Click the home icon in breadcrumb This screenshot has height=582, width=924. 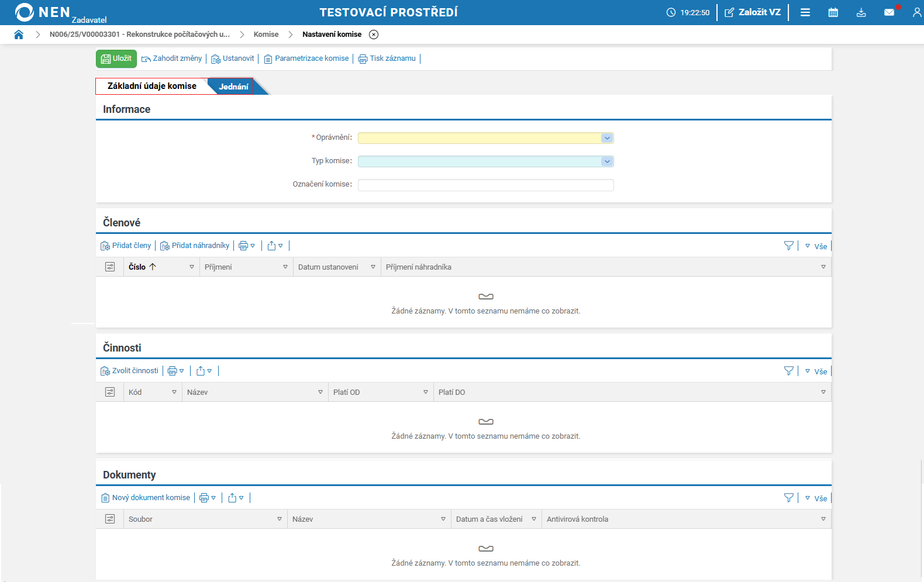tap(19, 35)
